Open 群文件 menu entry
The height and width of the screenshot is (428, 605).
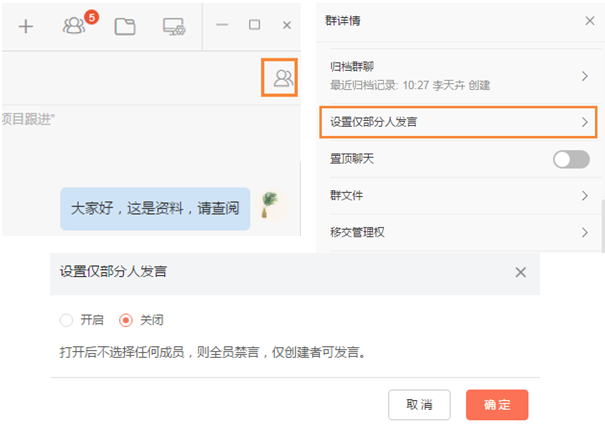click(x=459, y=196)
